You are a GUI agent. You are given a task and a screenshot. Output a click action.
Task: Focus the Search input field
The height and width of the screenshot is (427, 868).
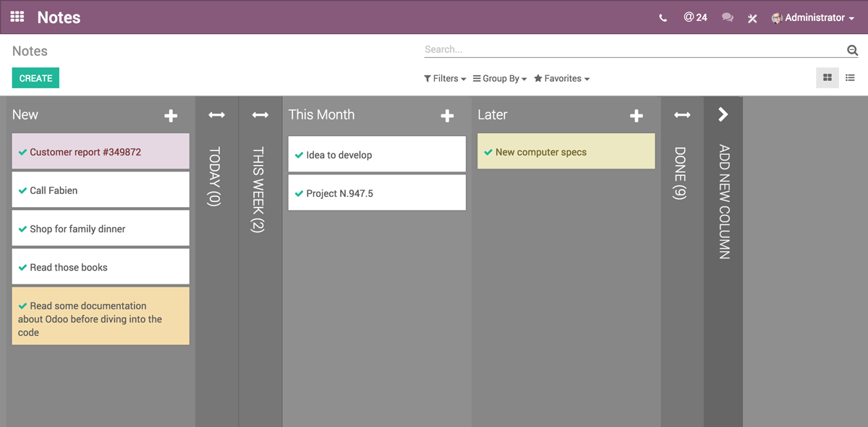[x=634, y=50]
